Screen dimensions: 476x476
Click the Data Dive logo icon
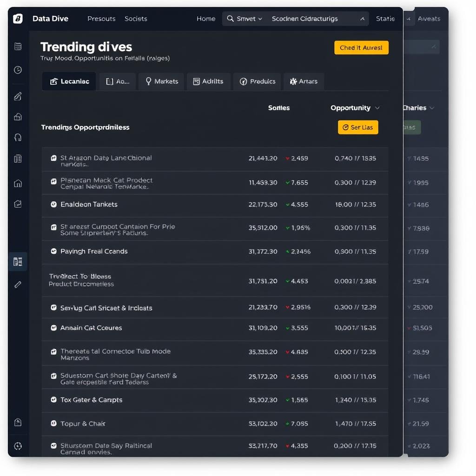click(x=17, y=19)
